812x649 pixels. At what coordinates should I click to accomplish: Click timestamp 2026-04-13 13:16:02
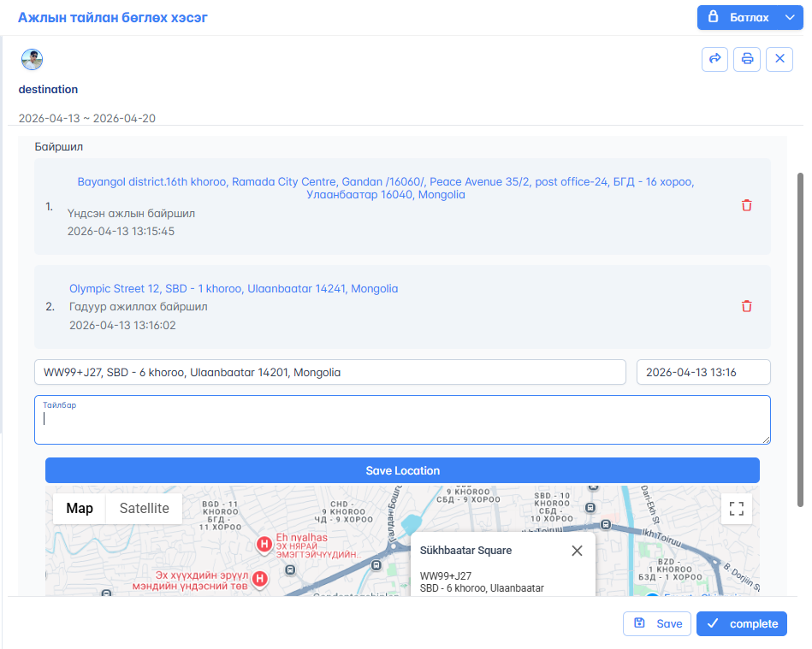point(122,326)
